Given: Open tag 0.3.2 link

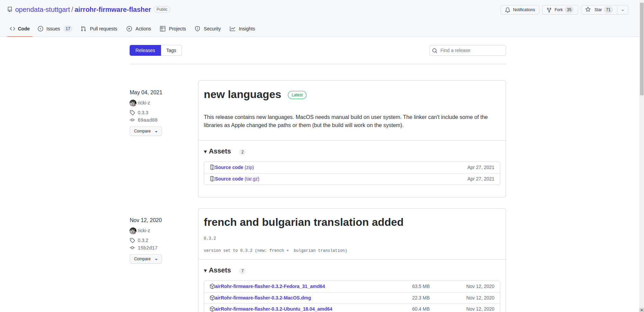Looking at the screenshot, I should (x=143, y=240).
